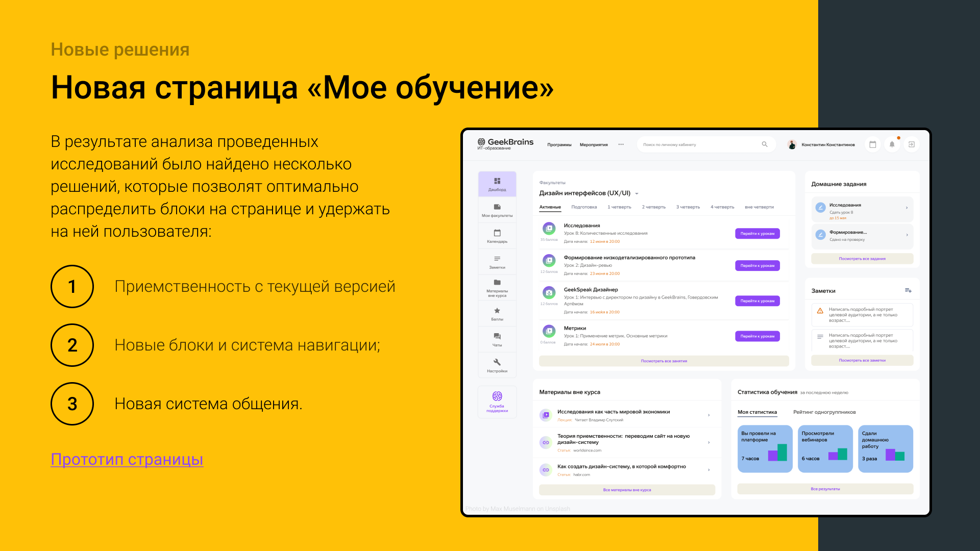980x551 pixels.
Task: Open the ... menu in the header
Action: [621, 144]
